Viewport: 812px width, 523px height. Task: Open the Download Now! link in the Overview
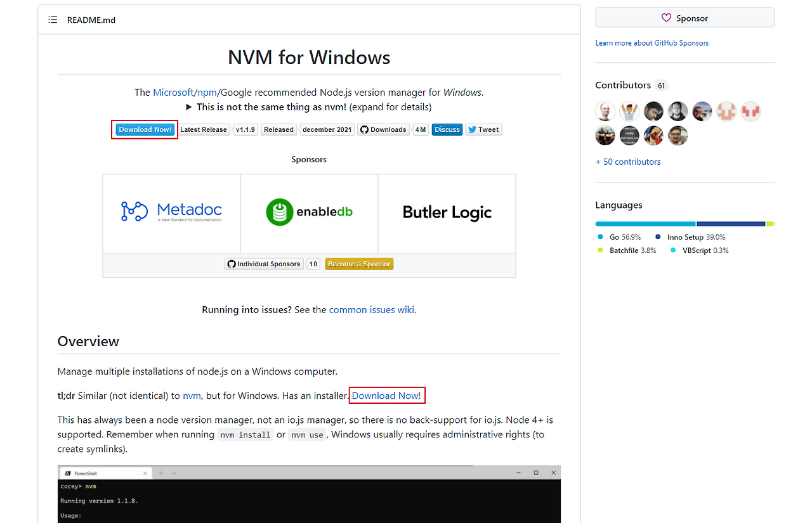pos(386,395)
